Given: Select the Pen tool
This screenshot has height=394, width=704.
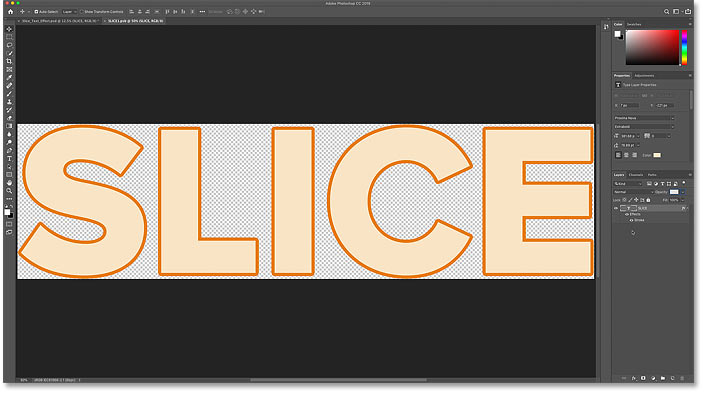Looking at the screenshot, I should [9, 150].
